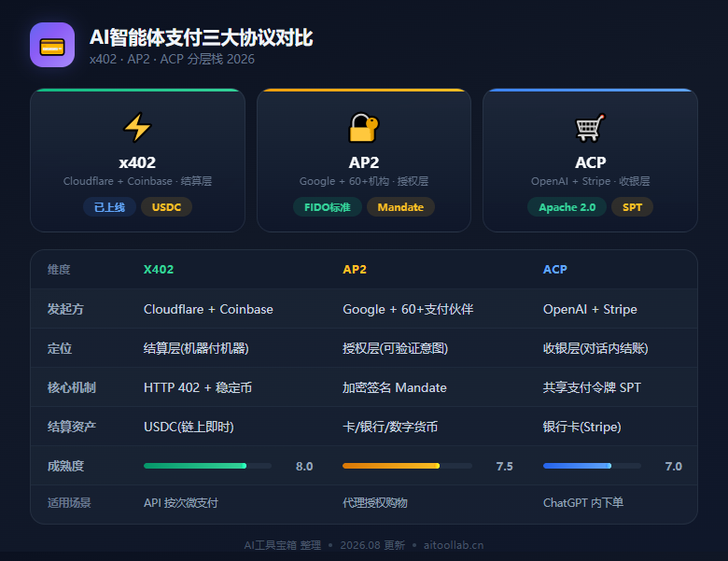The height and width of the screenshot is (561, 728).
Task: Click the 维度 column header
Action: pos(59,270)
